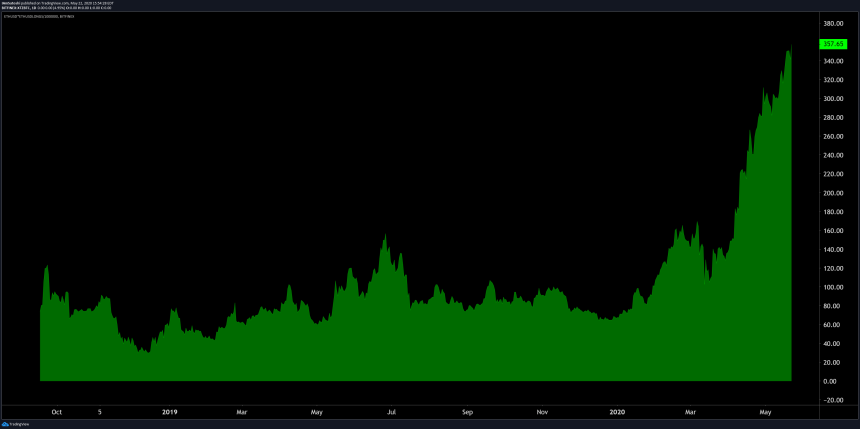The image size is (860, 429).
Task: Select the Oct date on time axis
Action: click(56, 411)
